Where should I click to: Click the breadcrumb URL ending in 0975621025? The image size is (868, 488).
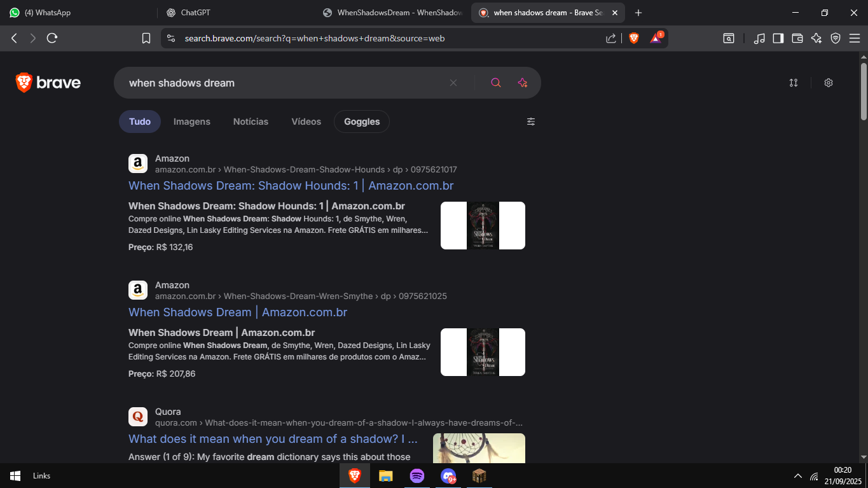[x=301, y=296]
